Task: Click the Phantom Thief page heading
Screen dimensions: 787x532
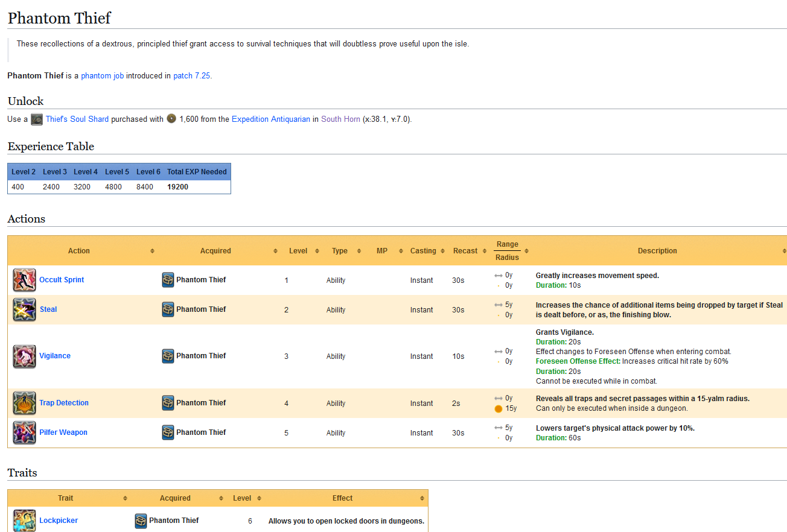Action: click(x=59, y=18)
